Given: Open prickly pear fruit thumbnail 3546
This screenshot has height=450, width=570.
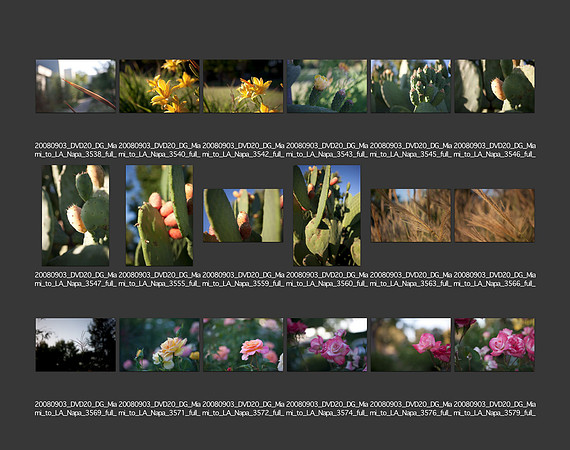Looking at the screenshot, I should (x=494, y=86).
